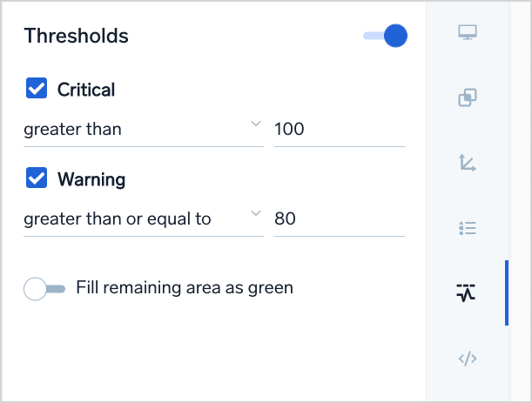The image size is (532, 403).
Task: Click the chevron arrow beside "greater than"
Action: point(255,125)
